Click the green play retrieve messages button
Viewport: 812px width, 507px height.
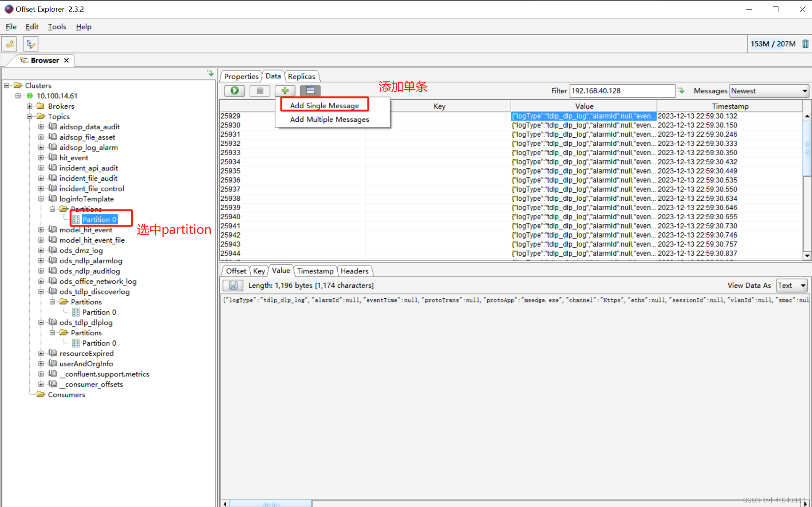coord(235,90)
